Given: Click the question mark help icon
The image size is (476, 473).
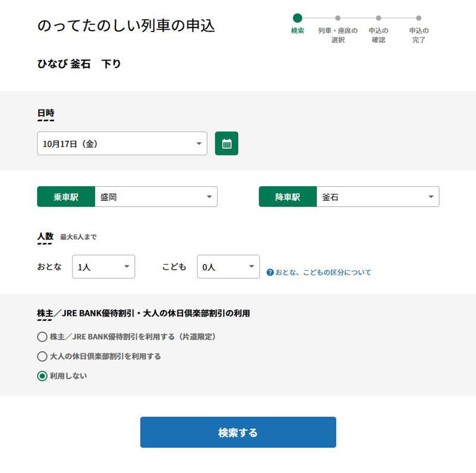Looking at the screenshot, I should pos(270,272).
